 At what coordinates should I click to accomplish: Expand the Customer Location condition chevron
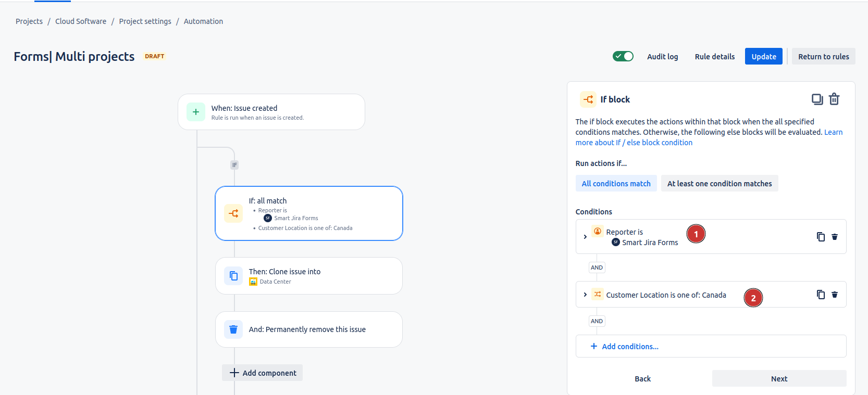585,295
